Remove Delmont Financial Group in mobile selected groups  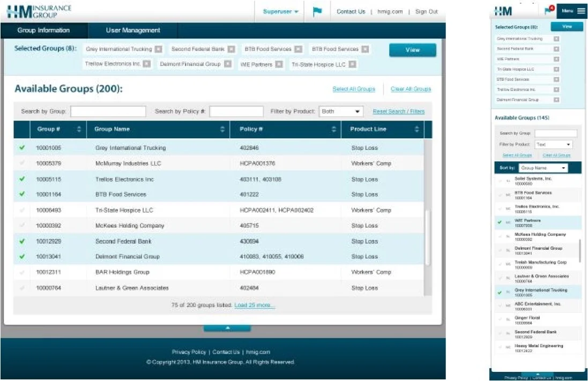point(556,99)
